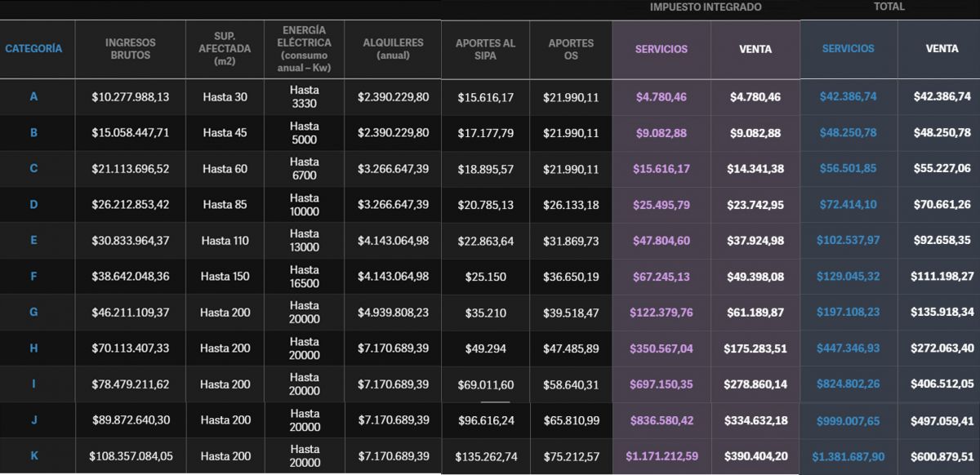The width and height of the screenshot is (980, 475).
Task: Click the category K row label
Action: pyautogui.click(x=33, y=456)
